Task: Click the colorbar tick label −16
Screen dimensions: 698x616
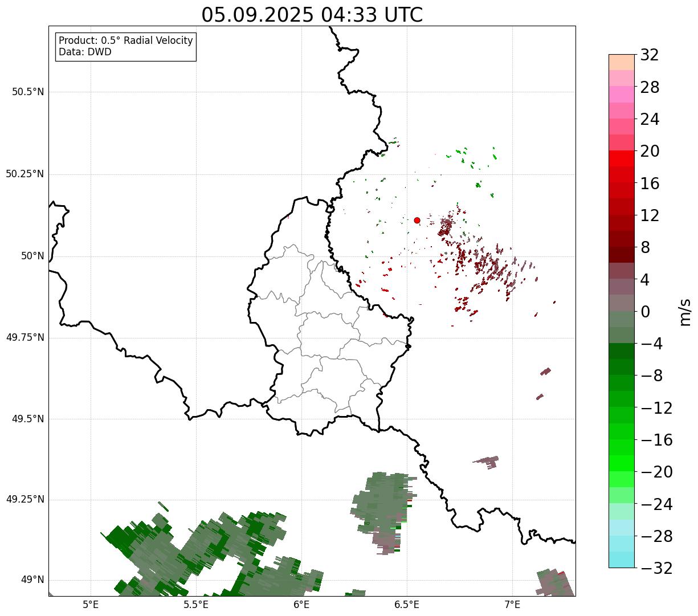Action: point(656,440)
